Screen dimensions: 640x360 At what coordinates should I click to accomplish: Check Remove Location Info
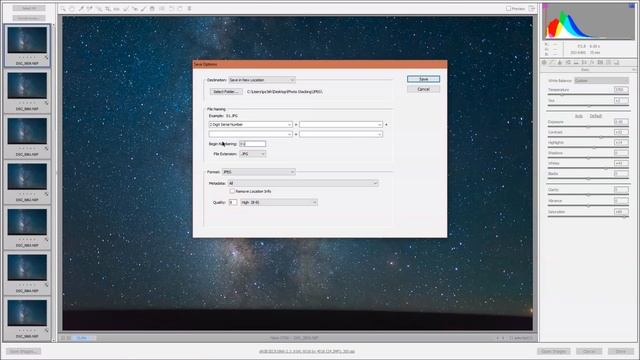(232, 191)
